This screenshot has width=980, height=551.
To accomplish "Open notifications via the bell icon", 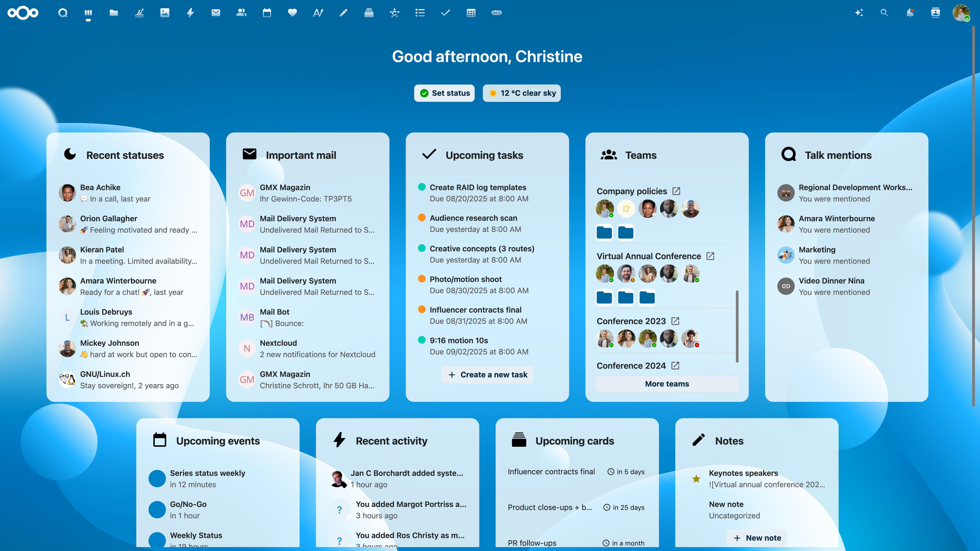I will pyautogui.click(x=910, y=13).
